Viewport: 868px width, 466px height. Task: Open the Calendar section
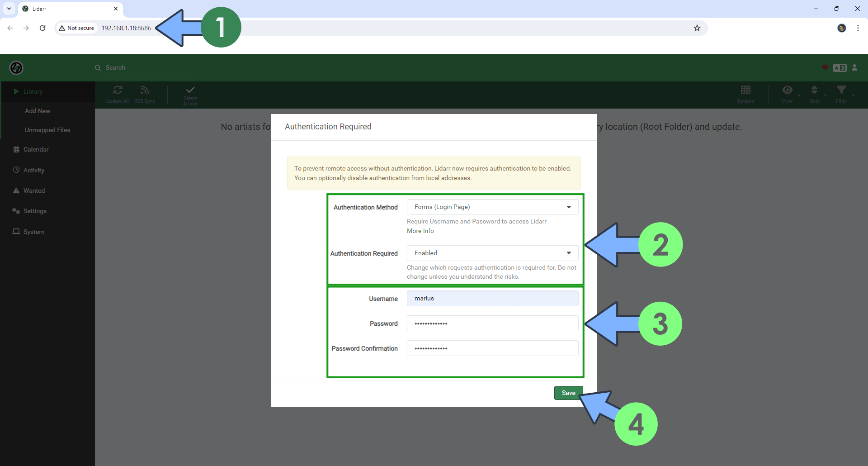(x=36, y=149)
